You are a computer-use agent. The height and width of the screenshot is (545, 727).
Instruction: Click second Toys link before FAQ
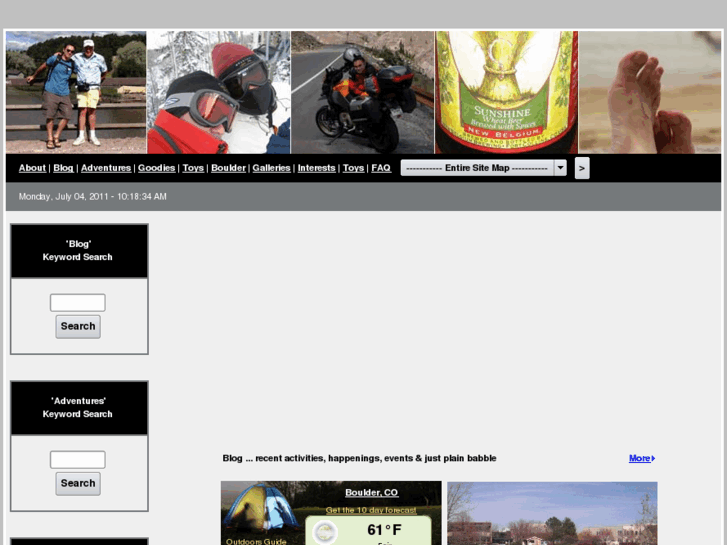353,168
